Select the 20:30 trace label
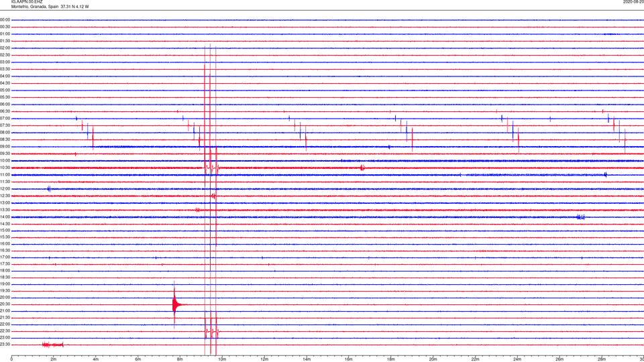Image resolution: width=644 pixels, height=362 pixels. coord(5,304)
